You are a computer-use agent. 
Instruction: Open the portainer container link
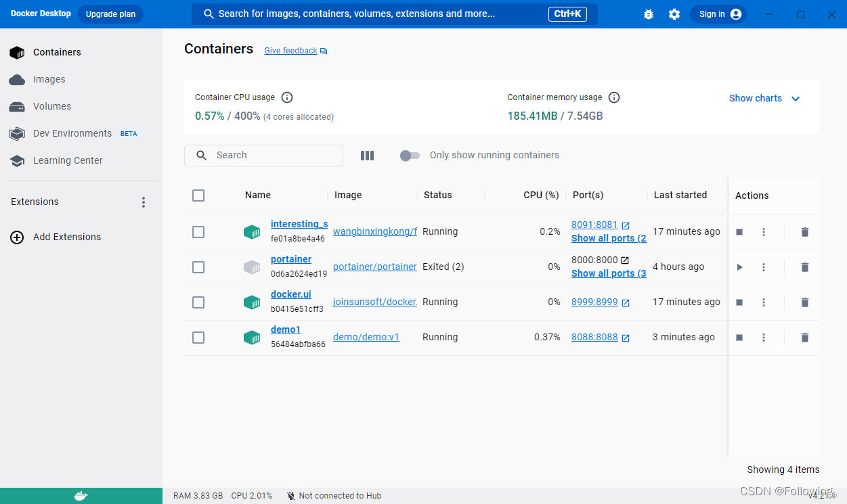tap(291, 260)
